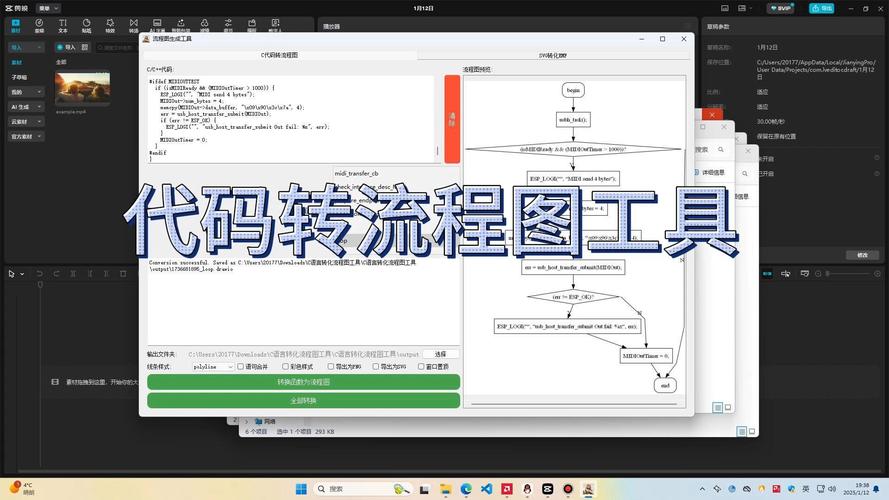Click the green convert-function-to-flowchart button
The height and width of the screenshot is (500, 889).
pos(303,382)
